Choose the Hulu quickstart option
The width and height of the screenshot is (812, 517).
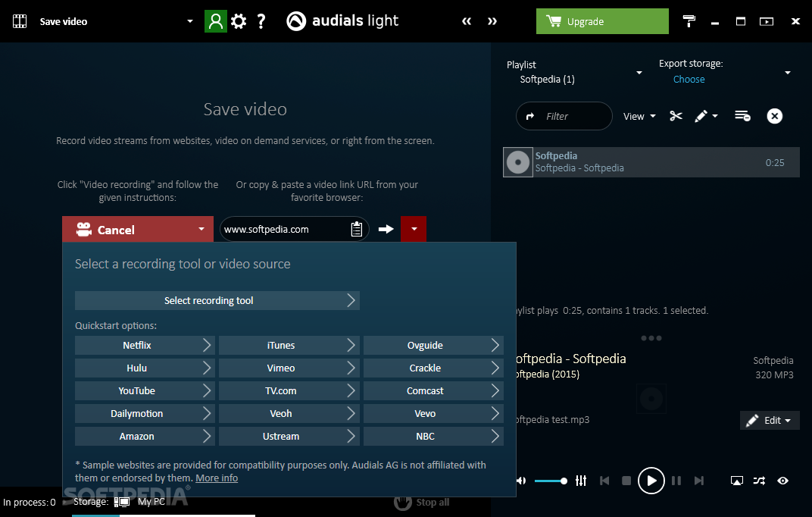pos(144,368)
